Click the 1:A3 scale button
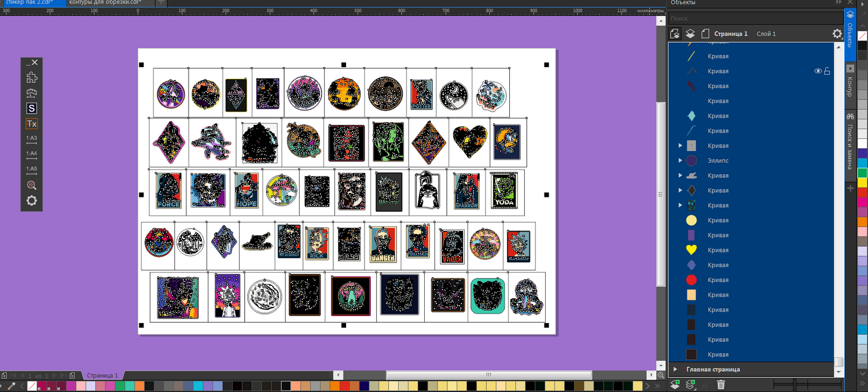868x392 pixels. click(32, 139)
